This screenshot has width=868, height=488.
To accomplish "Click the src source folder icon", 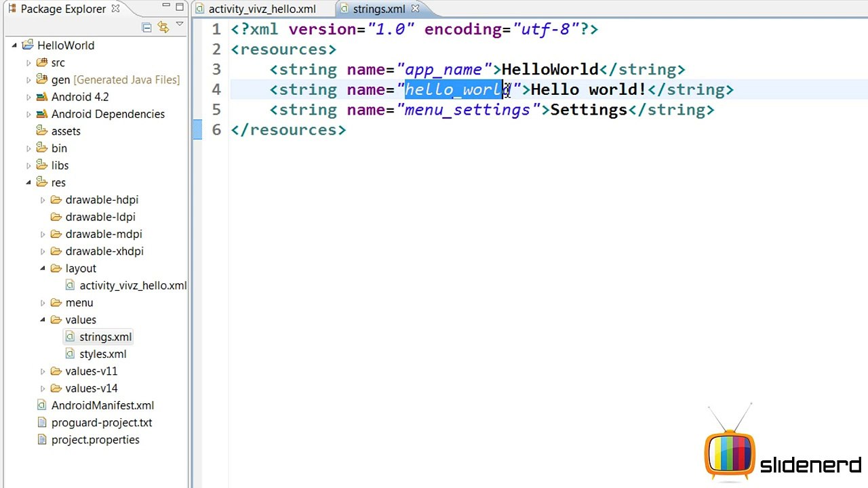I will [41, 62].
